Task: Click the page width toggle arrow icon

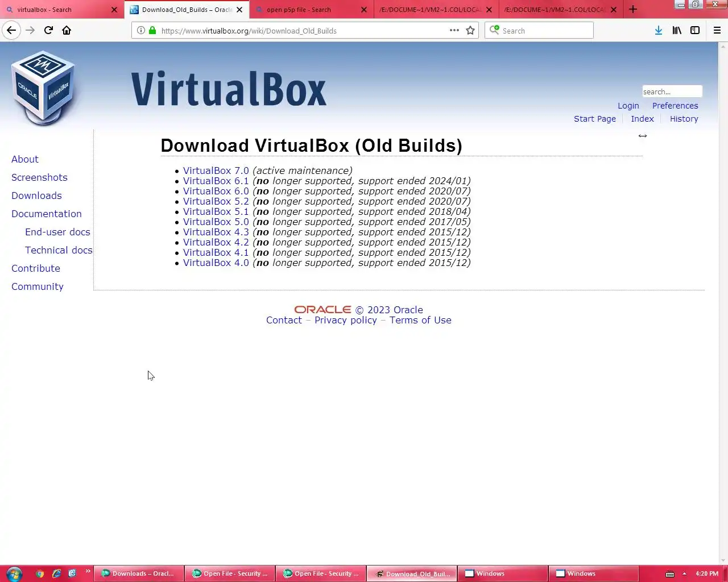Action: point(643,136)
